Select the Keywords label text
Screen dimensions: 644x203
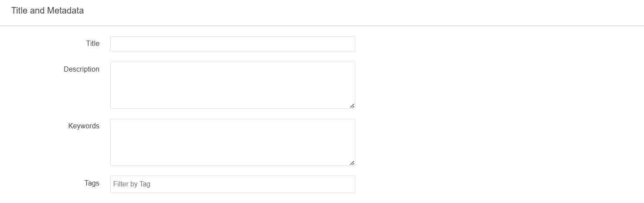coord(84,126)
